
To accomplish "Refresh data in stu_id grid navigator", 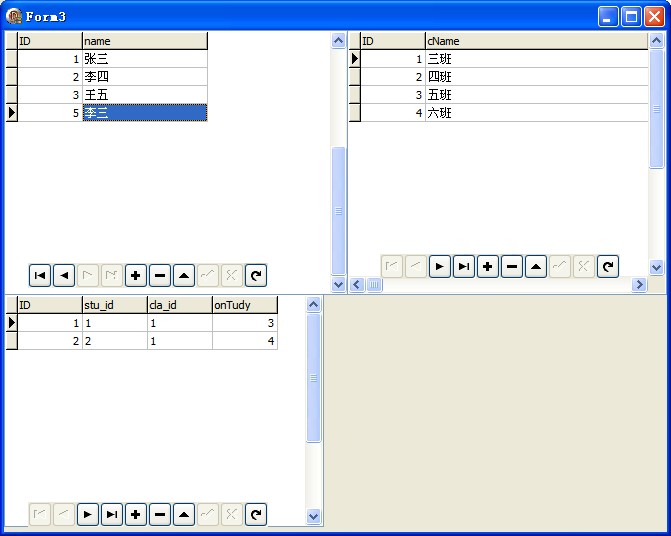I will coord(256,514).
